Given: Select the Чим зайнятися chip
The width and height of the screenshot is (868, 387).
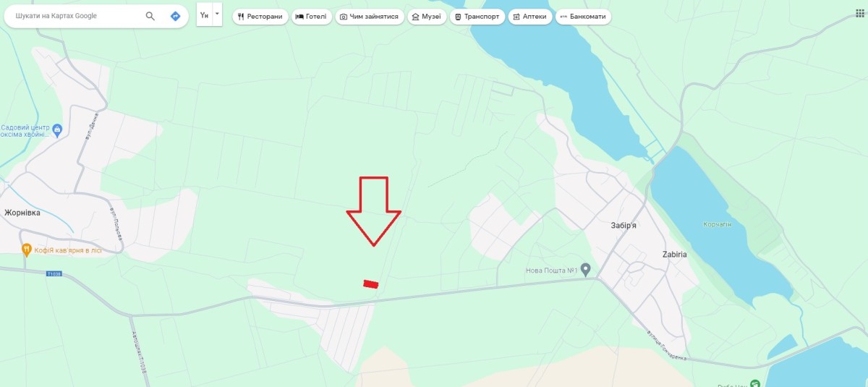Looking at the screenshot, I should (x=369, y=17).
